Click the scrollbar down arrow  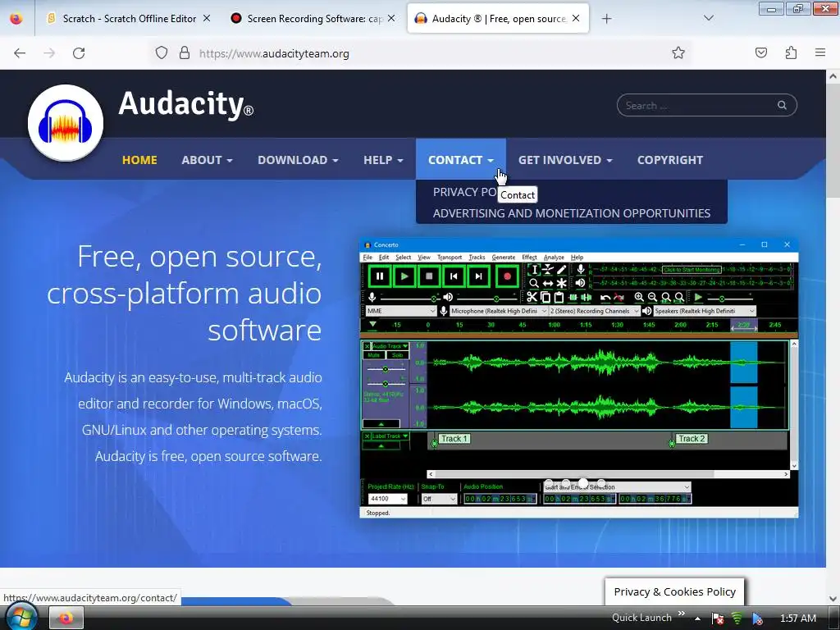pos(833,598)
